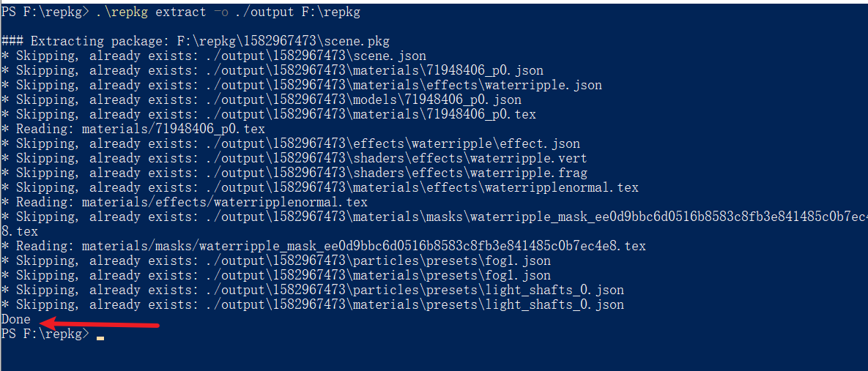The image size is (868, 371).
Task: Click the waterripple.vert shader line
Action: (294, 158)
